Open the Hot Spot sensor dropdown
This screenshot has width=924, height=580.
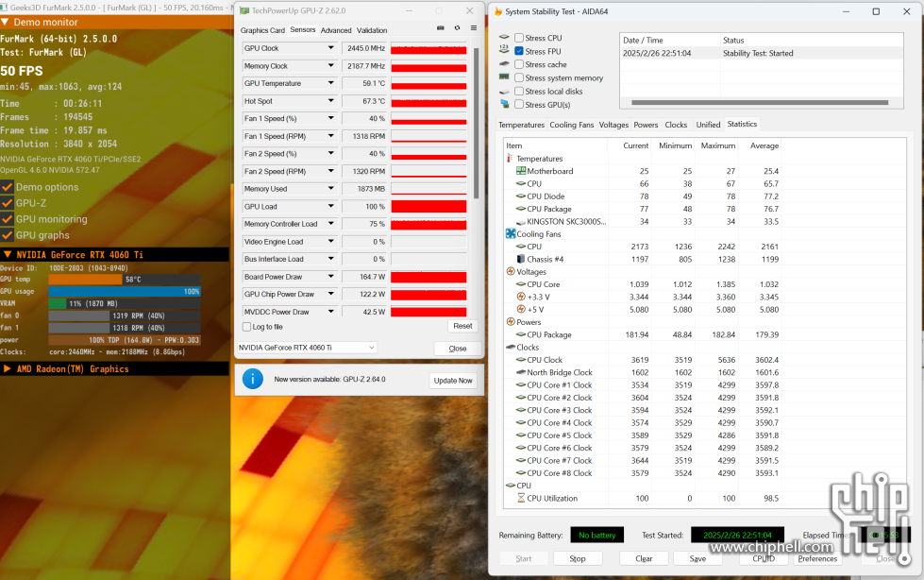coord(330,101)
